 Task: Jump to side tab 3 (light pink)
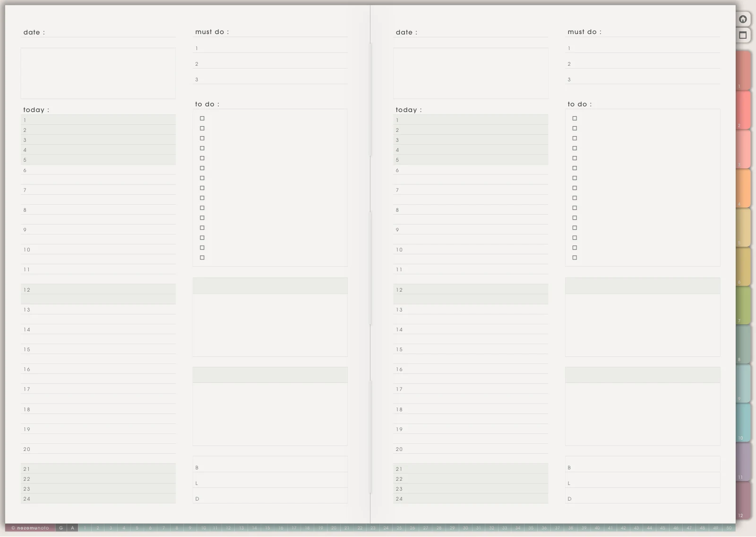tap(743, 149)
